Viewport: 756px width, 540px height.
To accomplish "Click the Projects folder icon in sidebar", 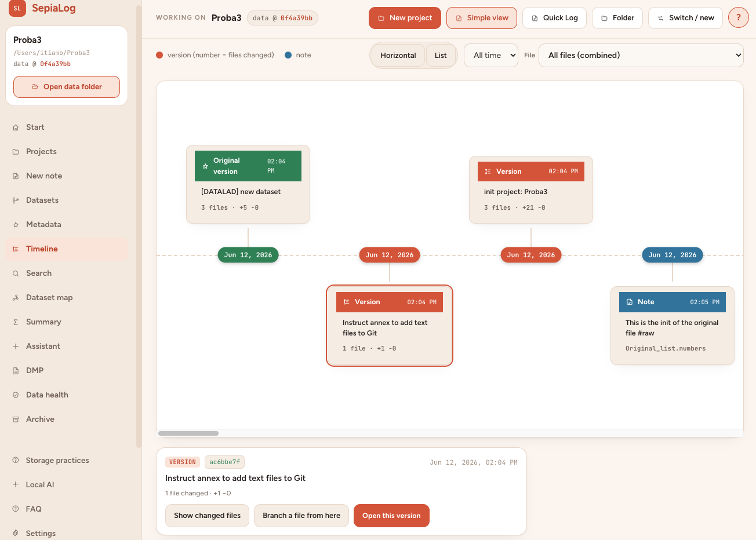I will (x=16, y=152).
